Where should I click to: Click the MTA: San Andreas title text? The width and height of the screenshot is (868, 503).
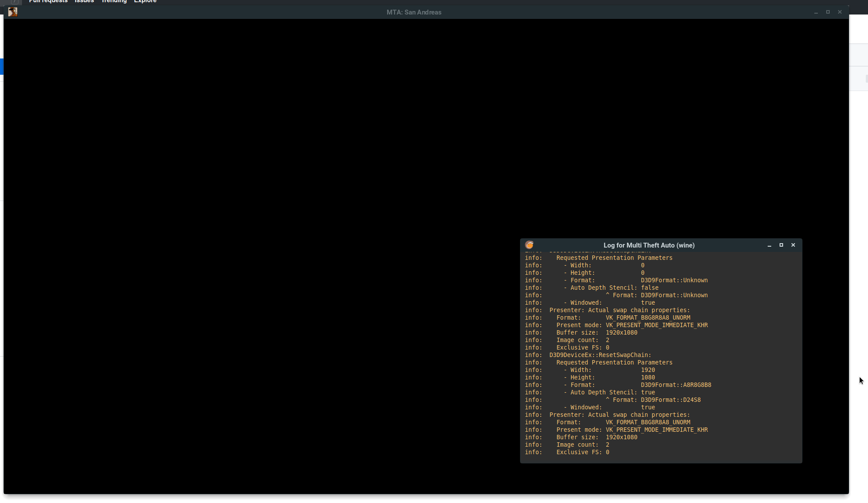click(414, 12)
